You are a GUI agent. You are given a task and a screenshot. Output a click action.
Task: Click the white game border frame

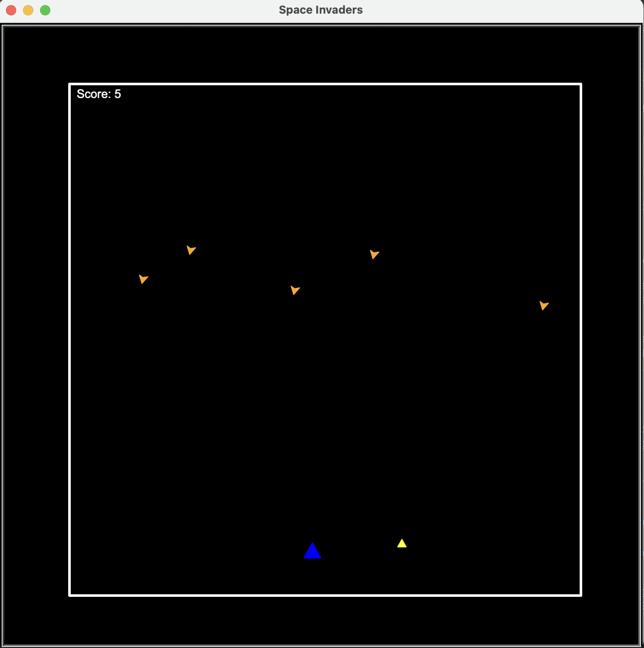325,84
